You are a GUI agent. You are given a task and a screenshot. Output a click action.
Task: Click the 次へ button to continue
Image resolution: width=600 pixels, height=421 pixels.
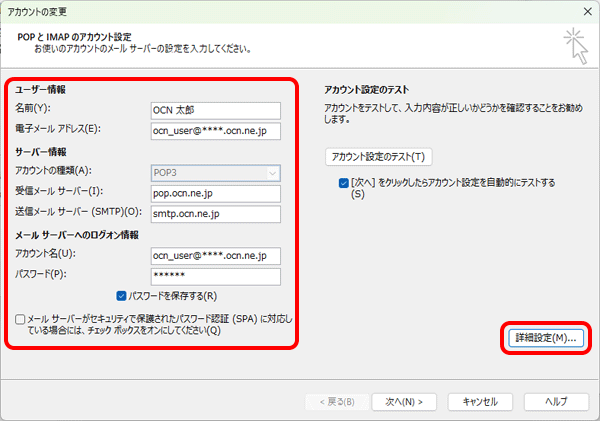[403, 400]
